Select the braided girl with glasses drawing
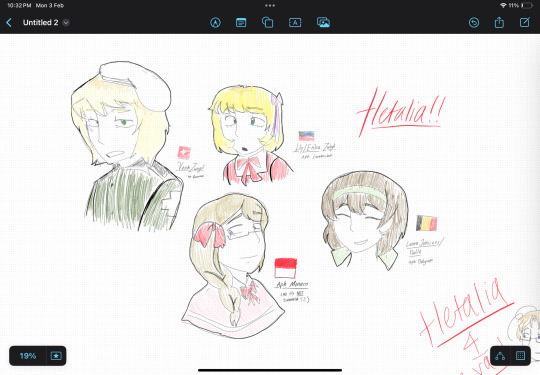Image resolution: width=540 pixels, height=375 pixels. 233,266
